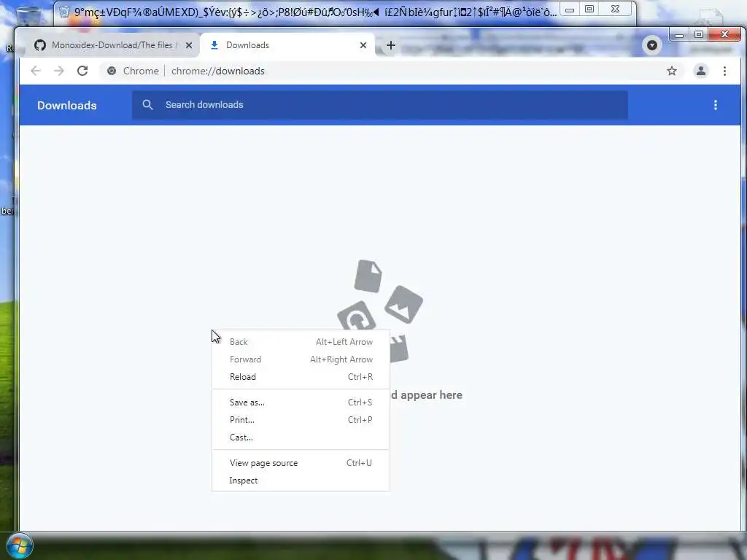Minimize the Chrome window
The height and width of the screenshot is (560, 747).
(679, 35)
